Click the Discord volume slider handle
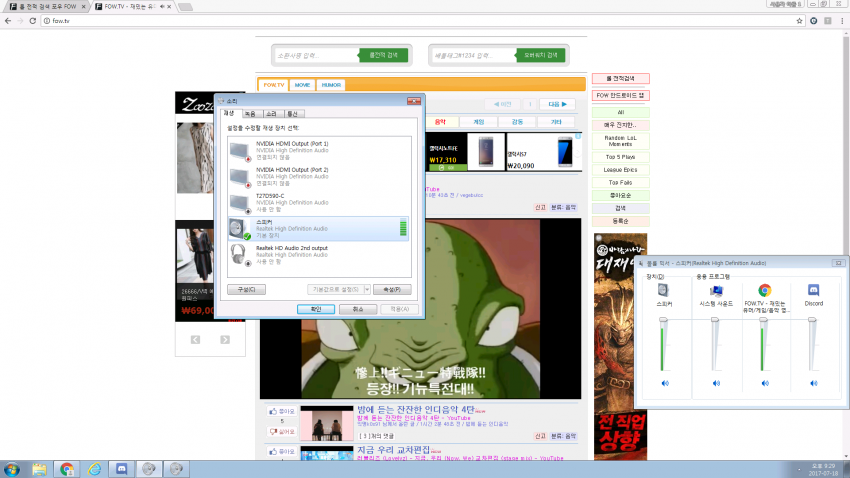This screenshot has width=850, height=478. click(812, 320)
